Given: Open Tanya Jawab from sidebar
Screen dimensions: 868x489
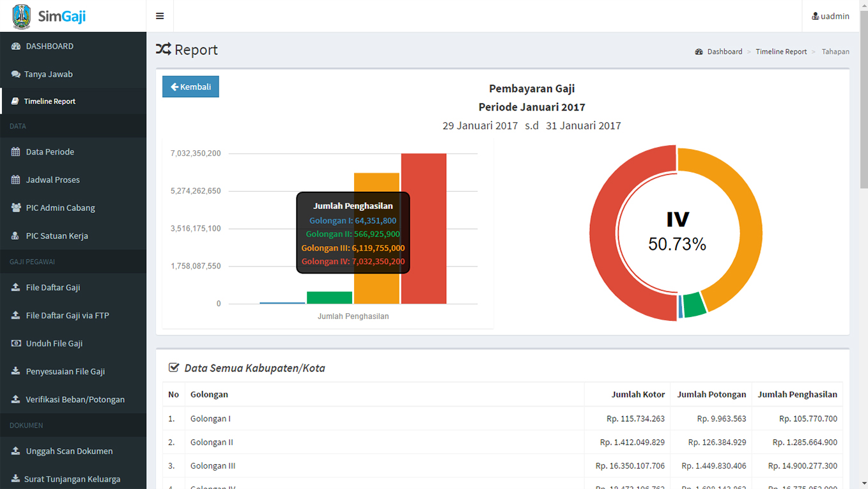Looking at the screenshot, I should coord(48,74).
